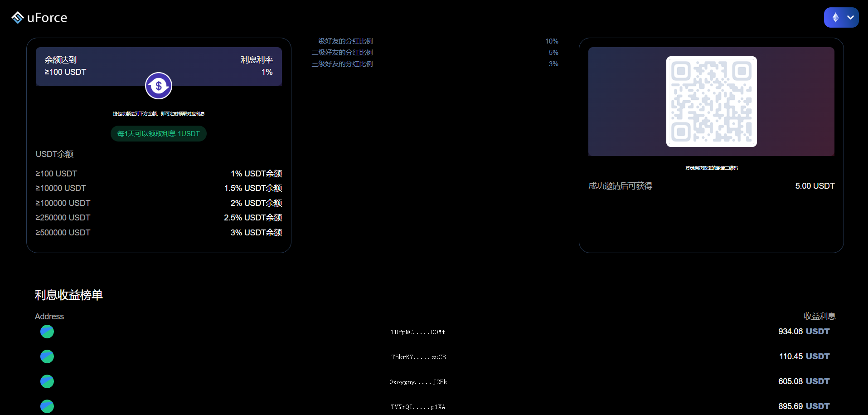Click the 1.5% USDT余额 rate value
The height and width of the screenshot is (415, 868).
pos(253,188)
